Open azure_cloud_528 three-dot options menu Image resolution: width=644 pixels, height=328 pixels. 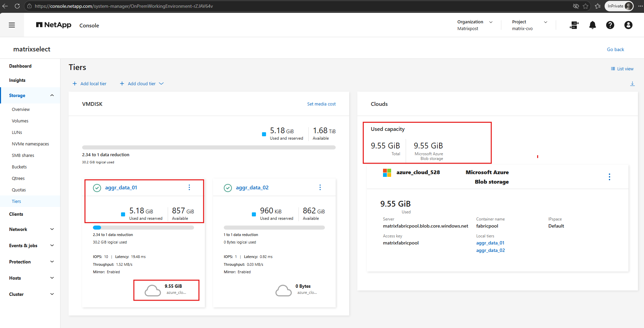click(x=609, y=177)
